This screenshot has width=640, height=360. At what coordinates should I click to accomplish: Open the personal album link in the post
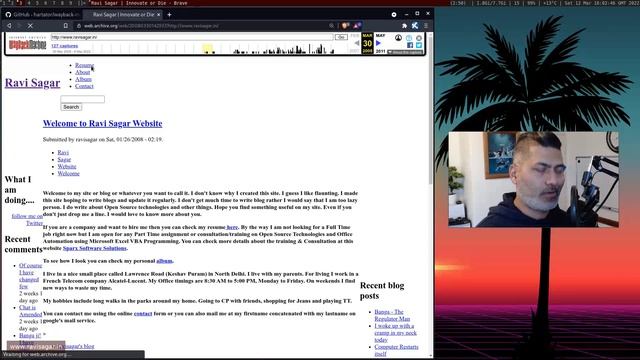point(164,261)
